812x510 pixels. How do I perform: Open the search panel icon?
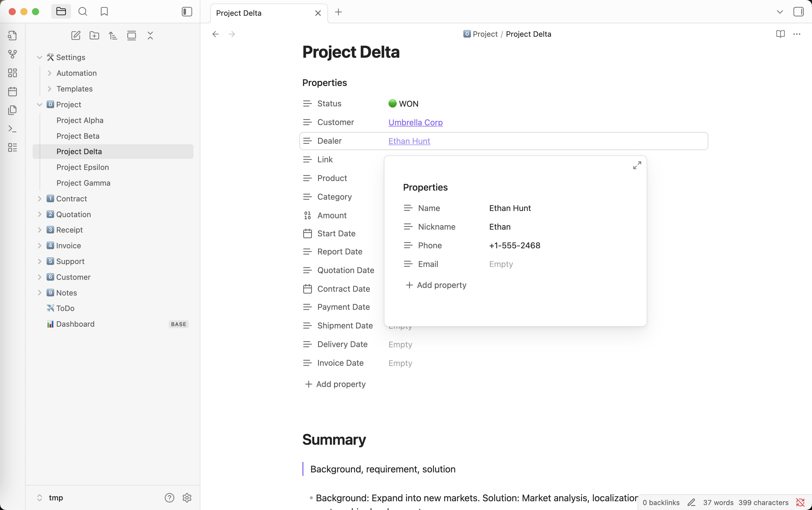pos(83,11)
